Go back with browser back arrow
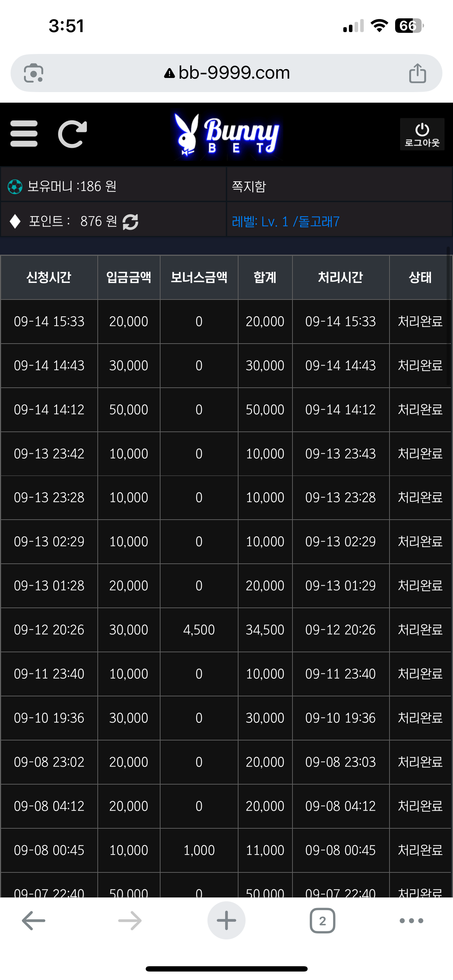Screen dimensions: 453x980 (x=34, y=921)
